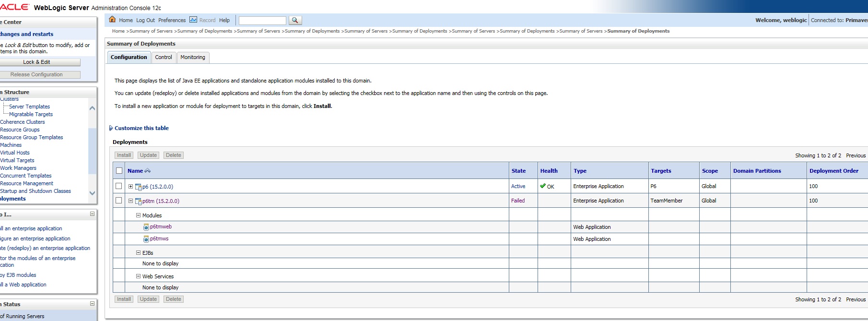Select Concurrent Templates in domain tree

[26, 176]
